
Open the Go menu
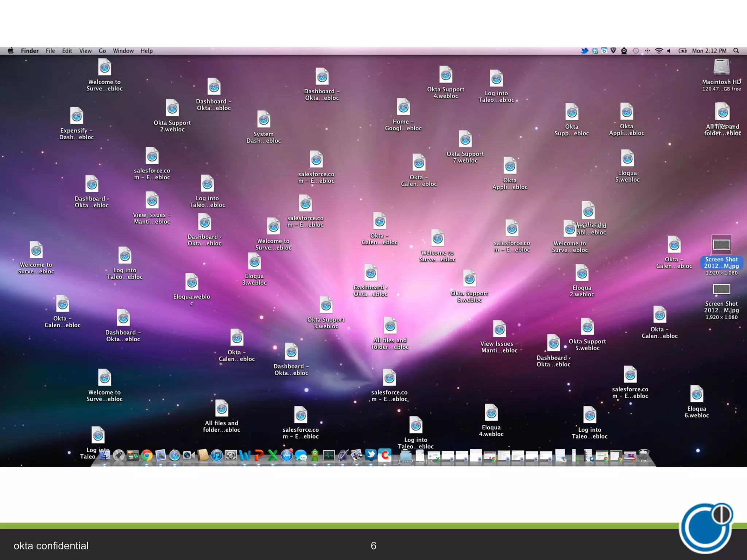click(x=102, y=51)
